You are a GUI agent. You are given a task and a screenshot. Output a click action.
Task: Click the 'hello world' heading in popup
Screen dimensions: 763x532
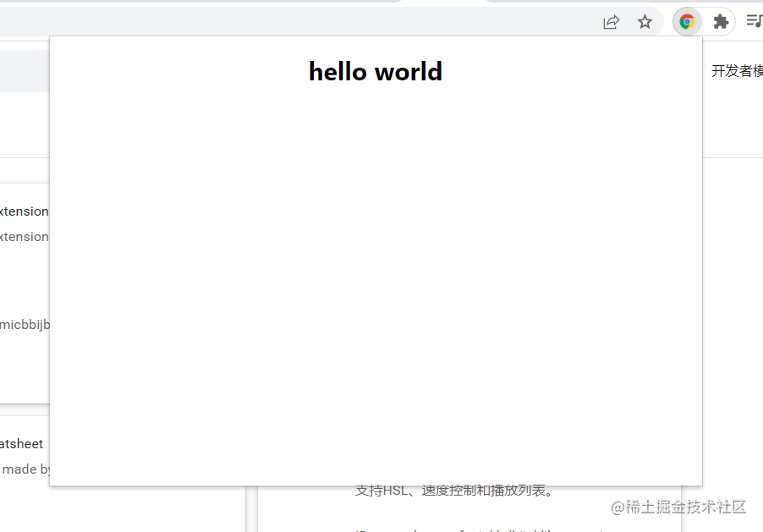pos(376,72)
